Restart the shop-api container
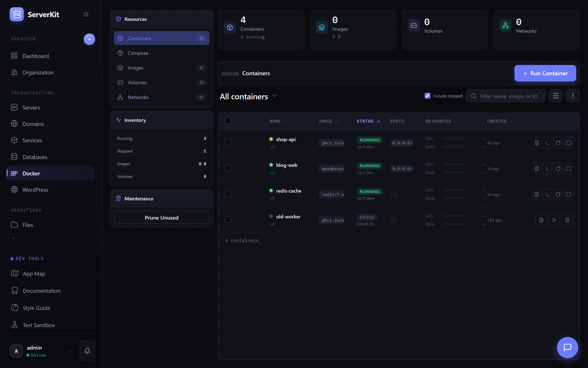588x368 pixels. tap(558, 143)
